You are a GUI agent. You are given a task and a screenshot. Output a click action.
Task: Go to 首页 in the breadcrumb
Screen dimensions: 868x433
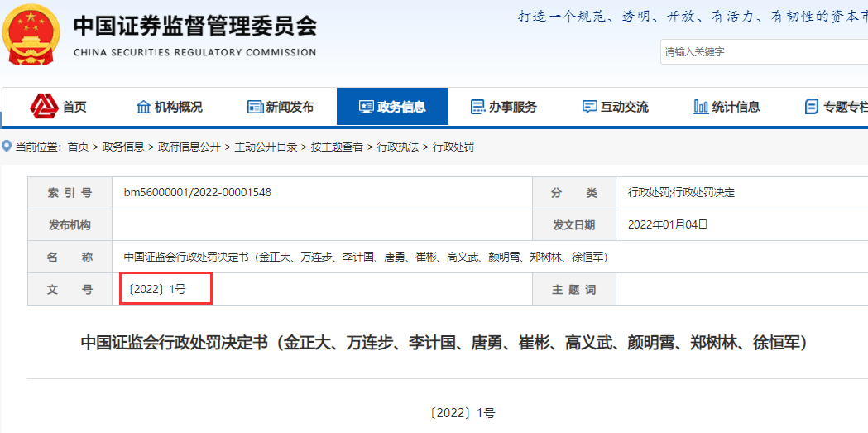tap(78, 147)
